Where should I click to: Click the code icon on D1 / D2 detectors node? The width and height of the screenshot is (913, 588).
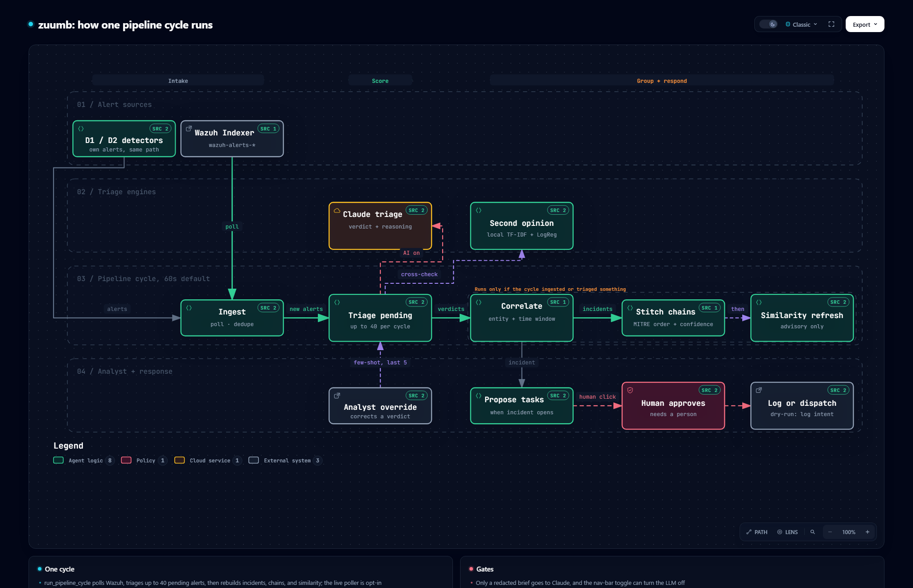81,128
